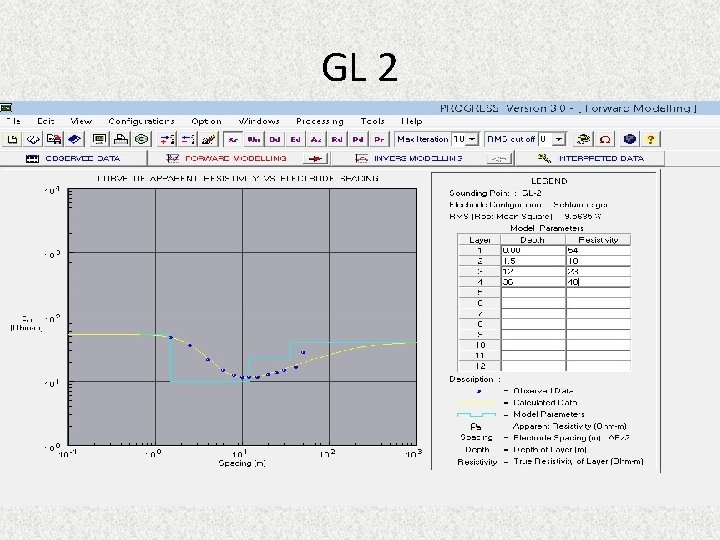This screenshot has width=720, height=540.
Task: Click layer 3 depth cell 12
Action: [533, 271]
